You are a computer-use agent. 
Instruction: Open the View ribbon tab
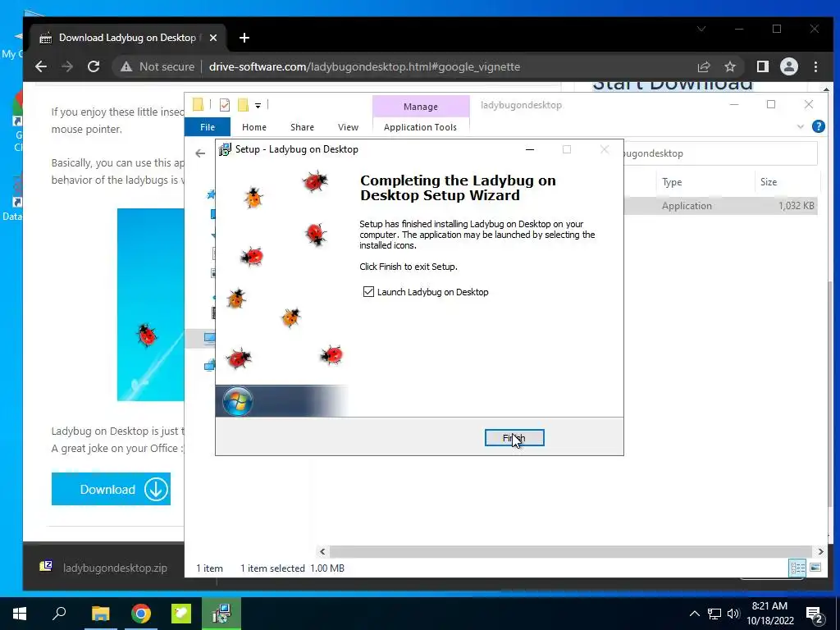click(x=348, y=127)
